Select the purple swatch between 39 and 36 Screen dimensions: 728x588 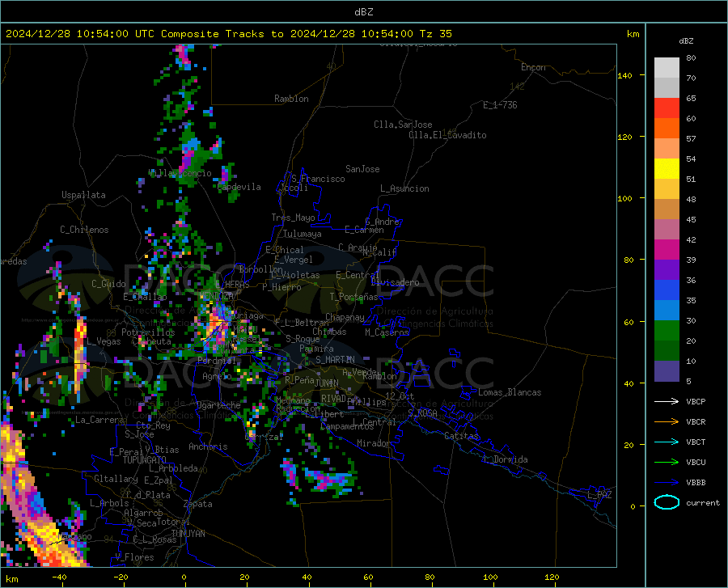point(667,270)
